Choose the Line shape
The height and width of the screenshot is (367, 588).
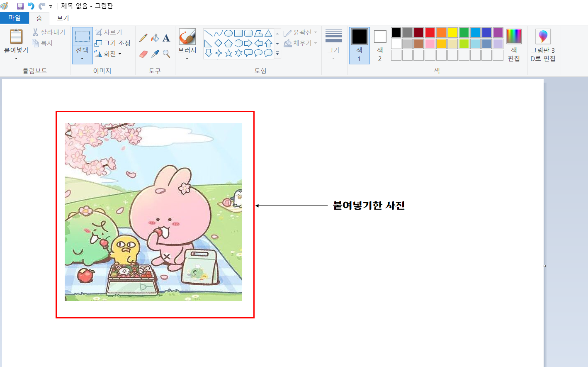point(209,33)
